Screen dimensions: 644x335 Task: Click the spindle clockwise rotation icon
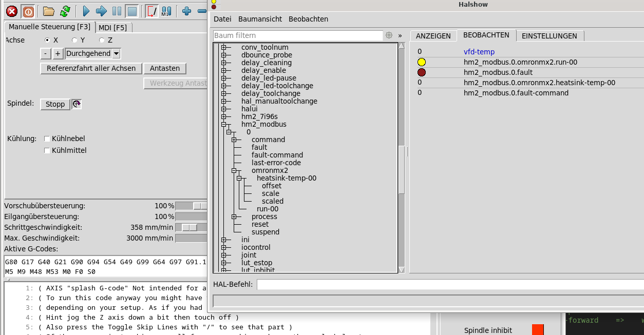[x=77, y=104]
